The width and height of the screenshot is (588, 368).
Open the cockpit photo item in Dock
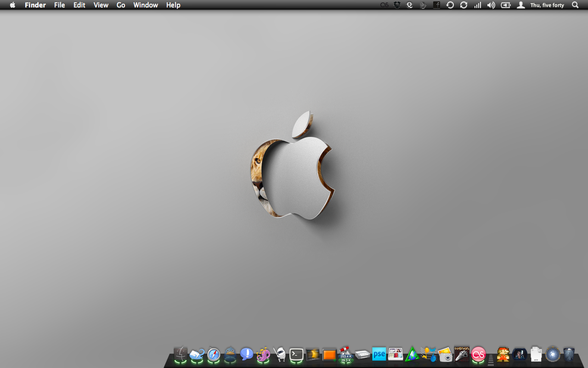point(520,354)
